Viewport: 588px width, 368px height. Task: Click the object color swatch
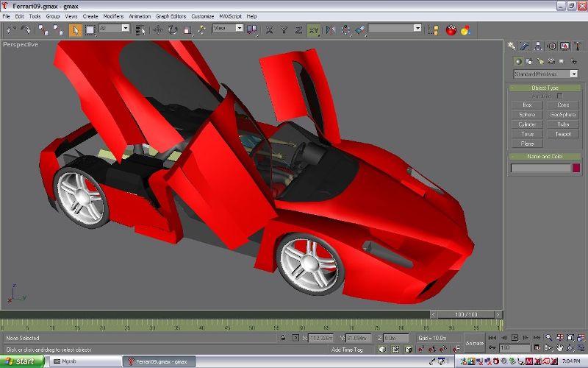coord(576,168)
